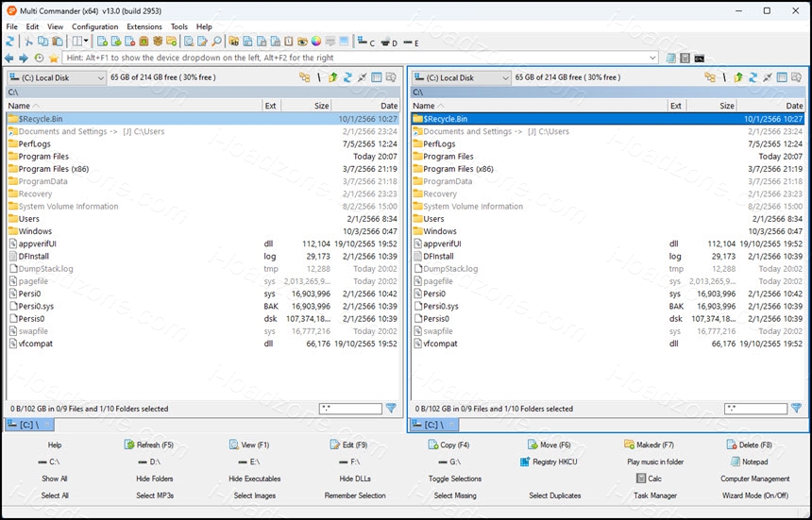Click the Back arrow navigation icon
812x520 pixels.
9,58
